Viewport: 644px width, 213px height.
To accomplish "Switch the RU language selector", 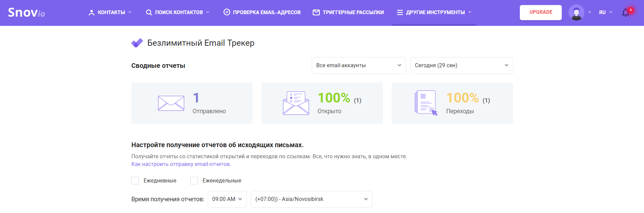I will pyautogui.click(x=605, y=12).
